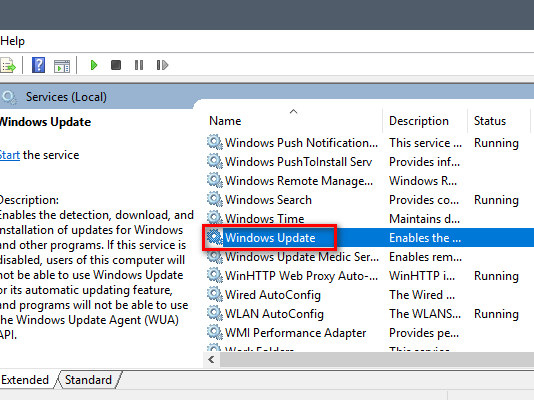Click the Start the service link

pyautogui.click(x=9, y=155)
